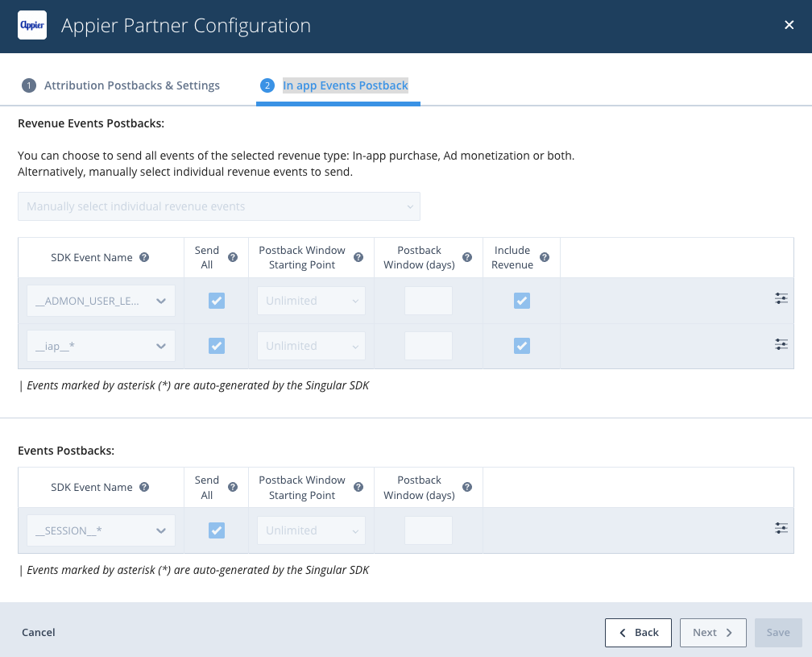Click help icon next to Revenue SDK Event Name

pyautogui.click(x=144, y=258)
